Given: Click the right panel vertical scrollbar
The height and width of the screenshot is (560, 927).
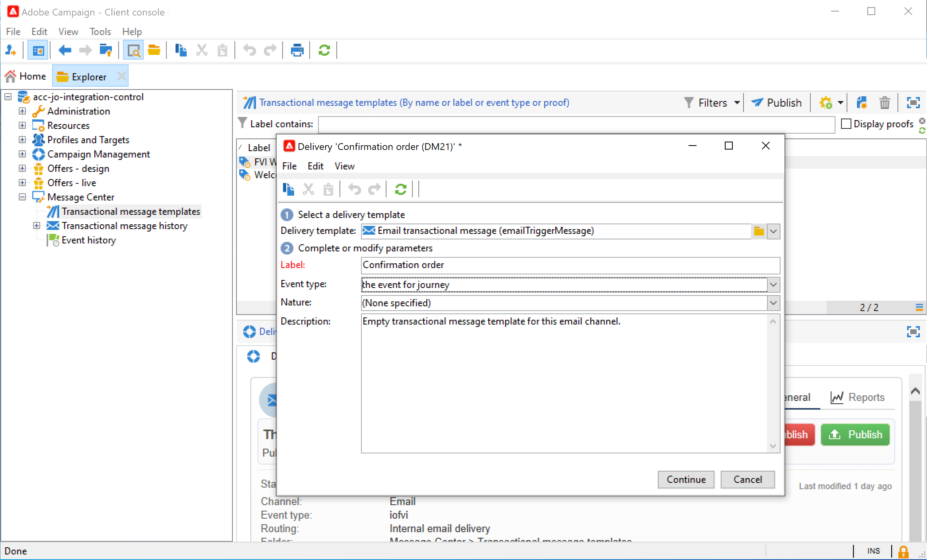Looking at the screenshot, I should click(x=915, y=469).
